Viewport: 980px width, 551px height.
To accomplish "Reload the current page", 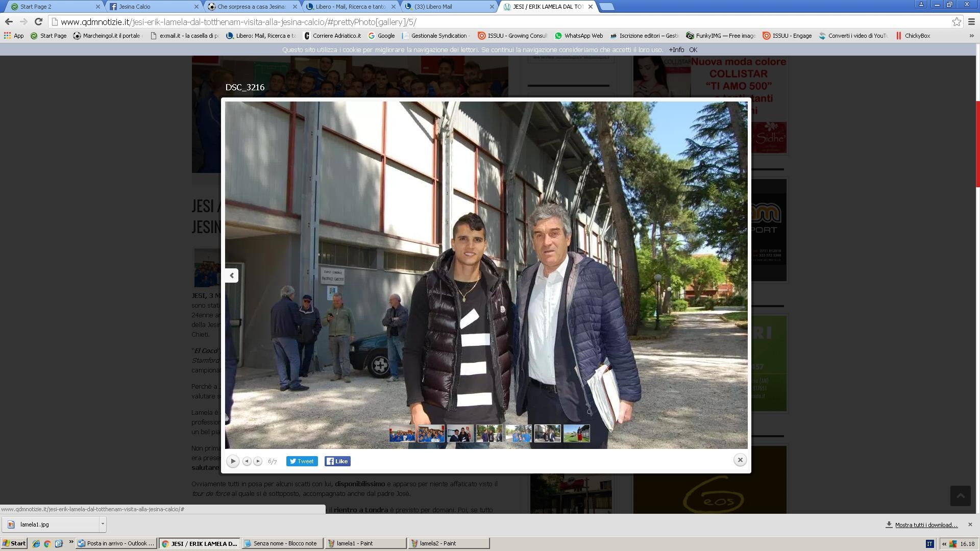I will [x=38, y=22].
